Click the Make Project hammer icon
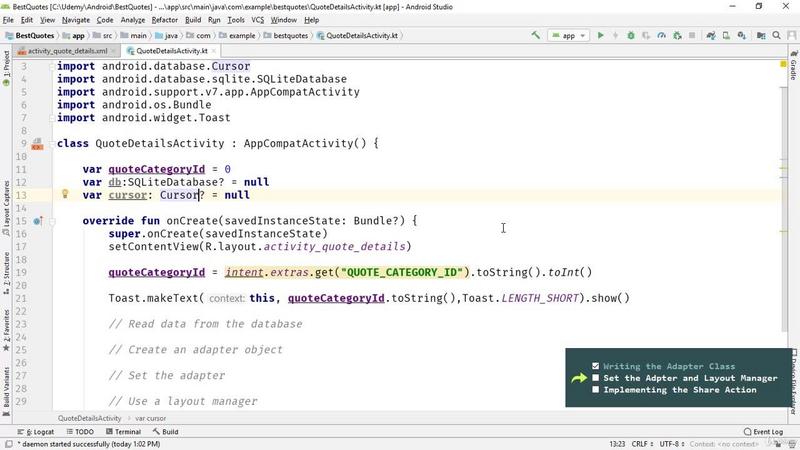The image size is (800, 450). [x=536, y=35]
